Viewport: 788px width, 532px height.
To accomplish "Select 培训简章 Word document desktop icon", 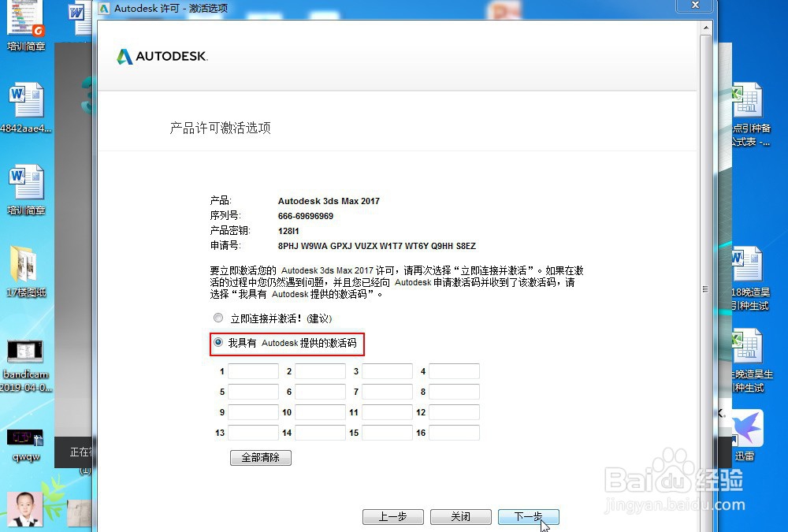I will click(x=26, y=190).
